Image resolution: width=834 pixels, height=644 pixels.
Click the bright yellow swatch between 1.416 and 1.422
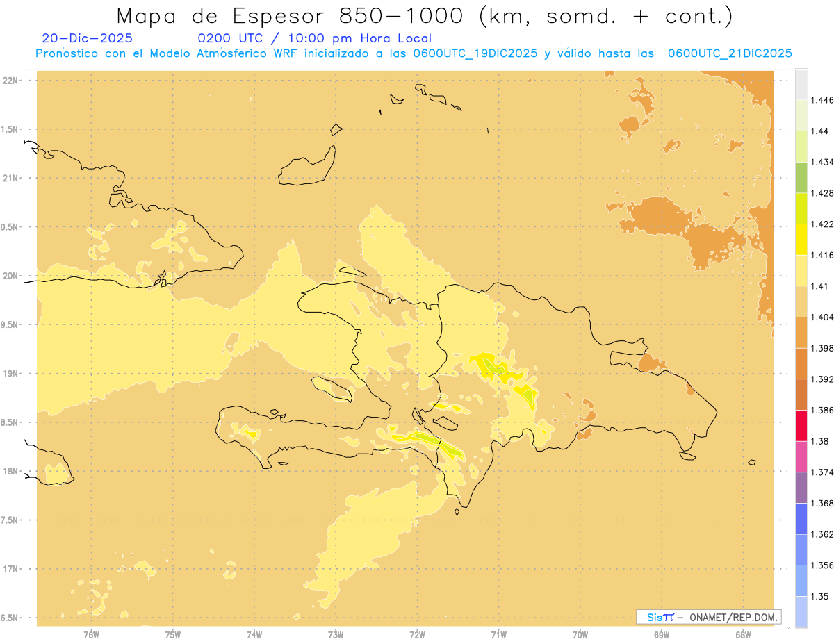point(801,240)
